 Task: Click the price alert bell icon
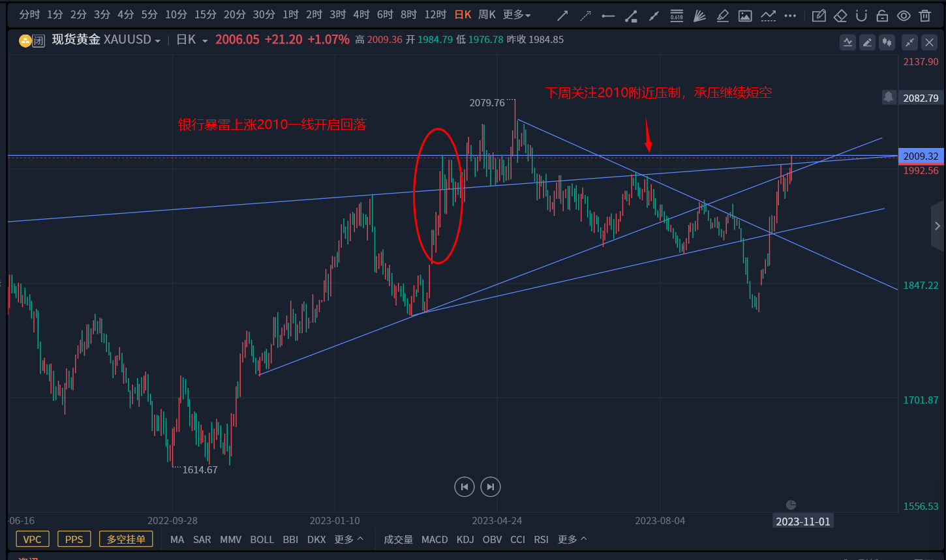[889, 97]
